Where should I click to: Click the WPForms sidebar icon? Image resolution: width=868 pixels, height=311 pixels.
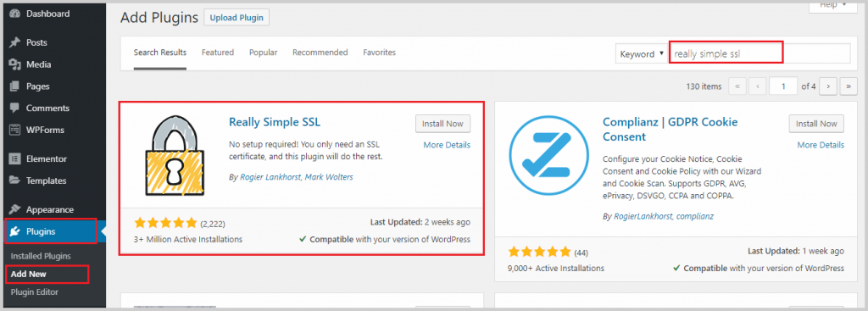15,130
